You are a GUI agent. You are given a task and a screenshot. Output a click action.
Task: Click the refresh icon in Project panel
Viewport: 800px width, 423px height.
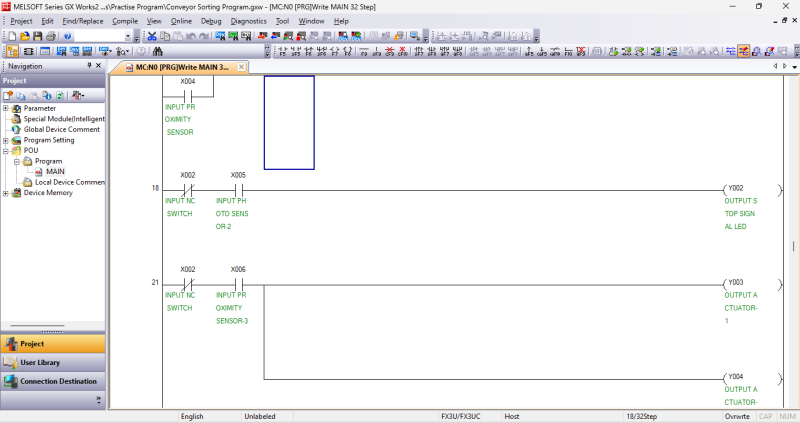60,94
